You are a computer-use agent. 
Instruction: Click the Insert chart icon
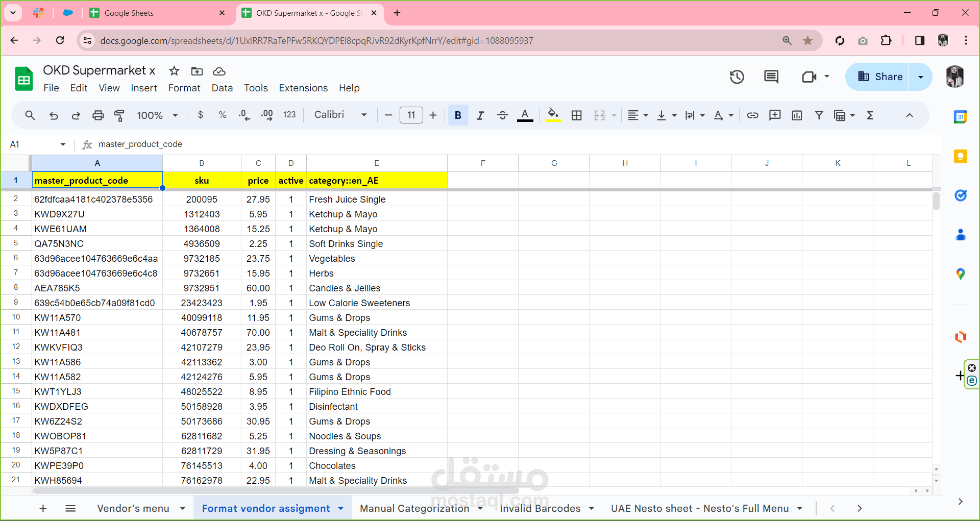tap(797, 115)
